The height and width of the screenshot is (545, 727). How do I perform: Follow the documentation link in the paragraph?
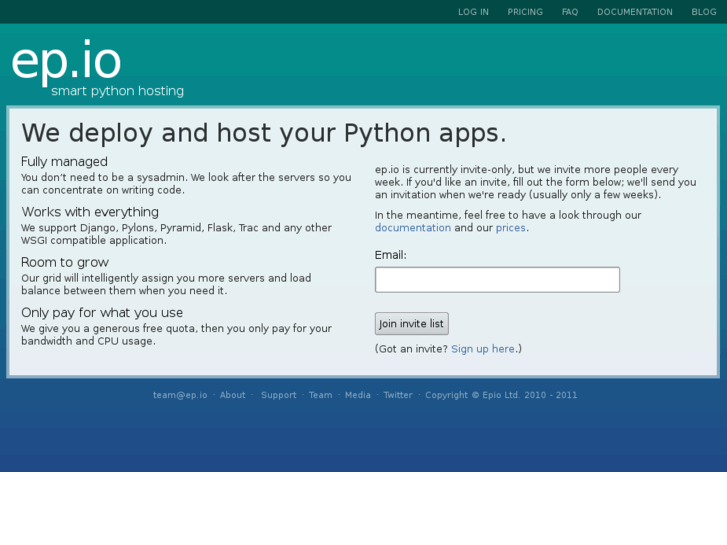tap(413, 228)
